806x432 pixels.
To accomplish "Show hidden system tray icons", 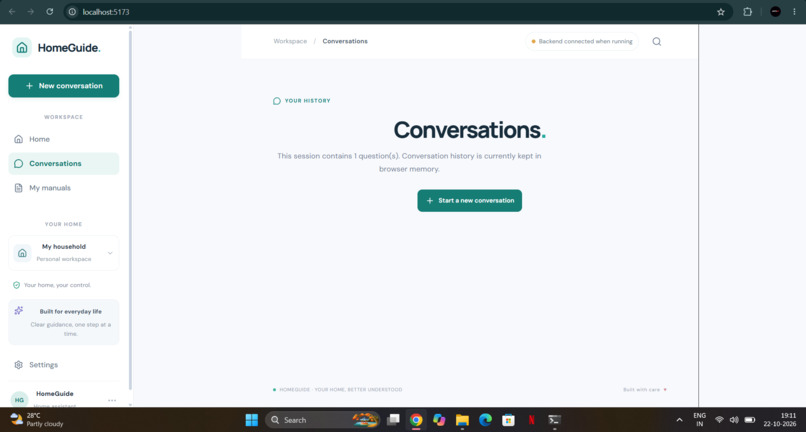I will pyautogui.click(x=679, y=420).
